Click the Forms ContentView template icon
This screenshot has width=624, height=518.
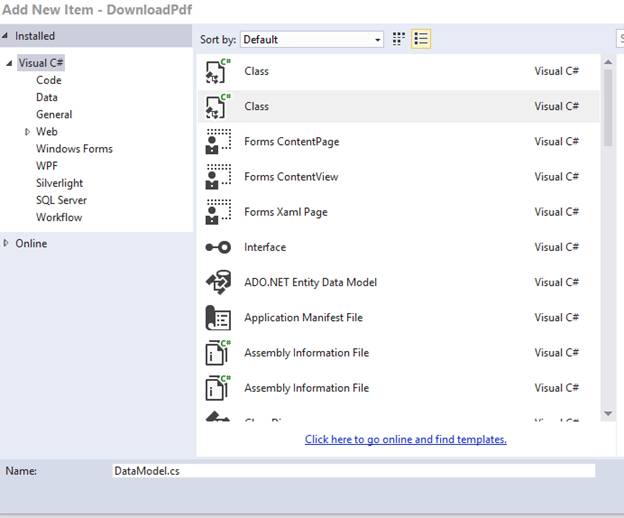[217, 177]
